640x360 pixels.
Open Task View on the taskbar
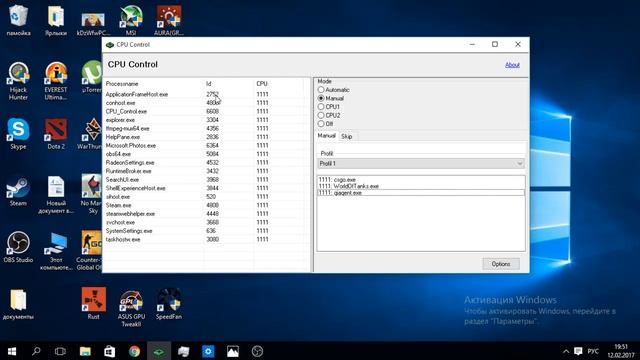(60, 351)
